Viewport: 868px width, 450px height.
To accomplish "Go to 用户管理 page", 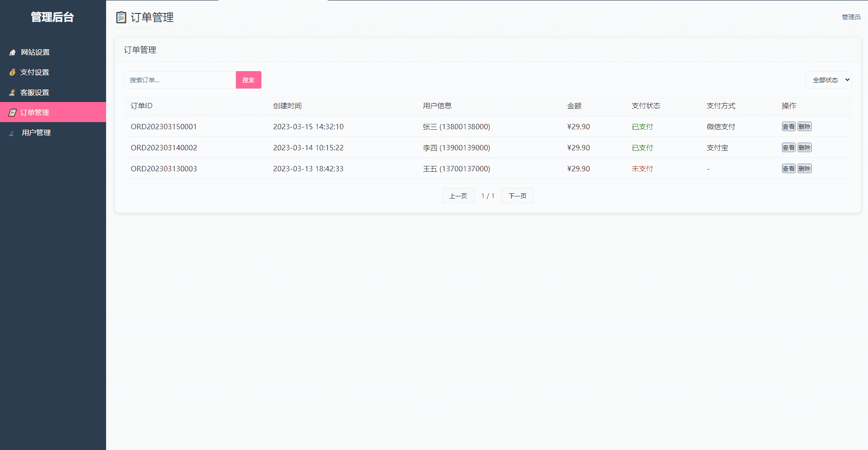I will [x=36, y=133].
